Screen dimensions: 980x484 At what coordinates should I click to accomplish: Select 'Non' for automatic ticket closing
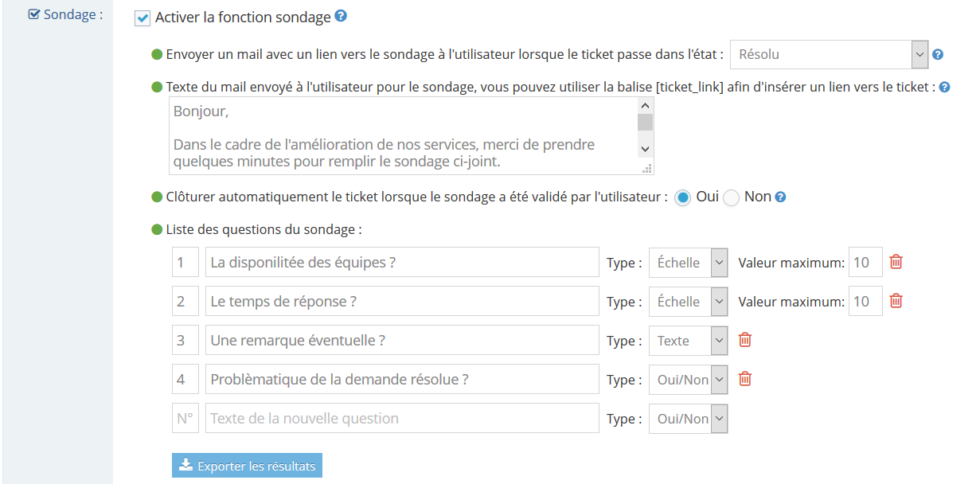tap(732, 197)
